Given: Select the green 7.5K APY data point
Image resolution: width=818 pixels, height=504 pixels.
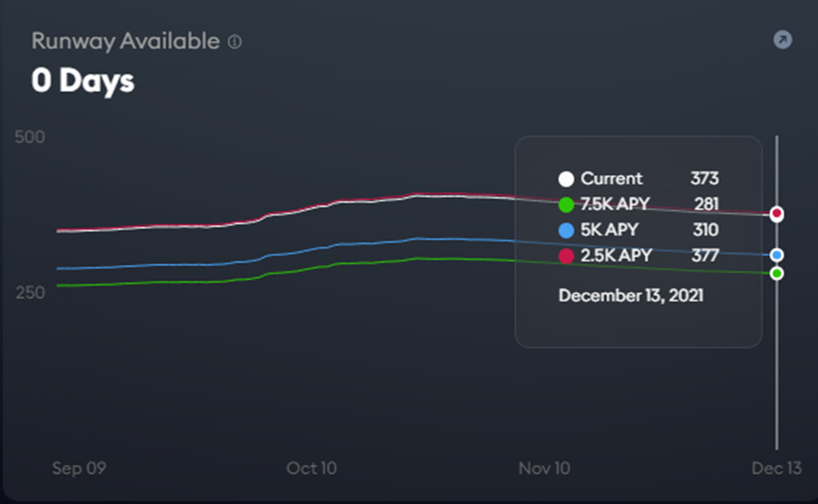Looking at the screenshot, I should [777, 273].
